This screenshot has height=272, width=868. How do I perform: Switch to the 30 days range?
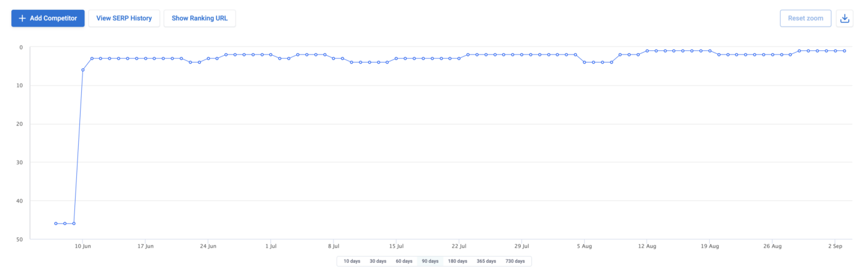[378, 261]
